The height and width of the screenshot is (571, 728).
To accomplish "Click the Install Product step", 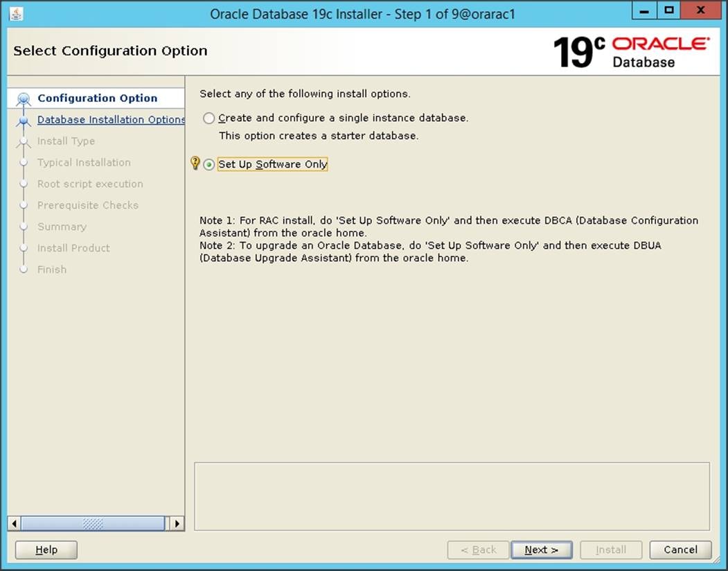I will click(73, 247).
